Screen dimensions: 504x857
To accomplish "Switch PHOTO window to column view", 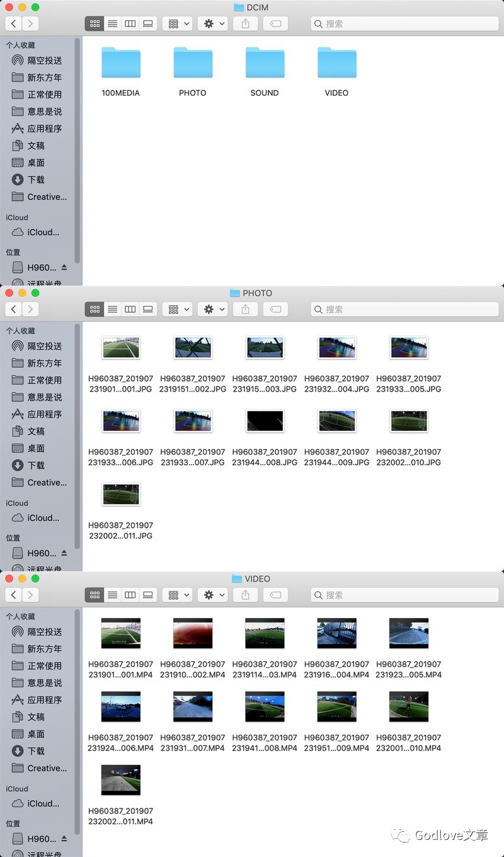I will pos(130,310).
